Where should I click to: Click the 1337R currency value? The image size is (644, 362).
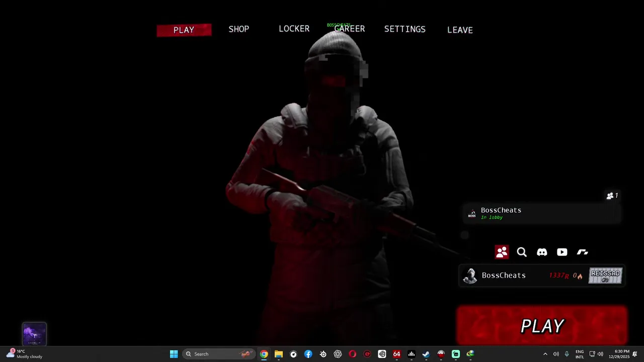coord(559,276)
